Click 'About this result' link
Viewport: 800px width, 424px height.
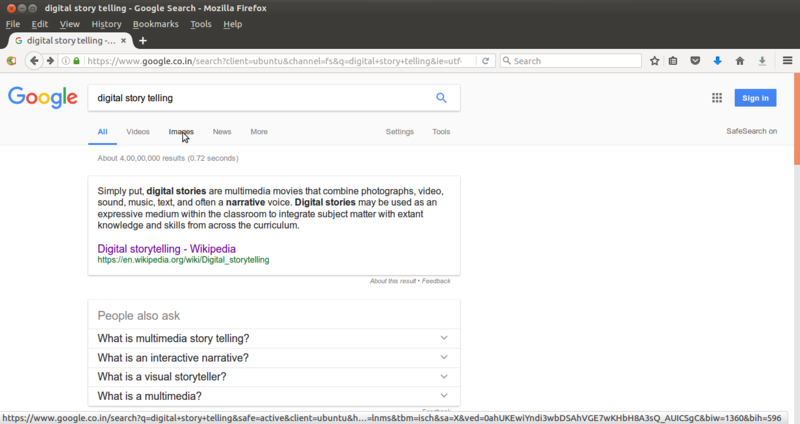pos(393,281)
